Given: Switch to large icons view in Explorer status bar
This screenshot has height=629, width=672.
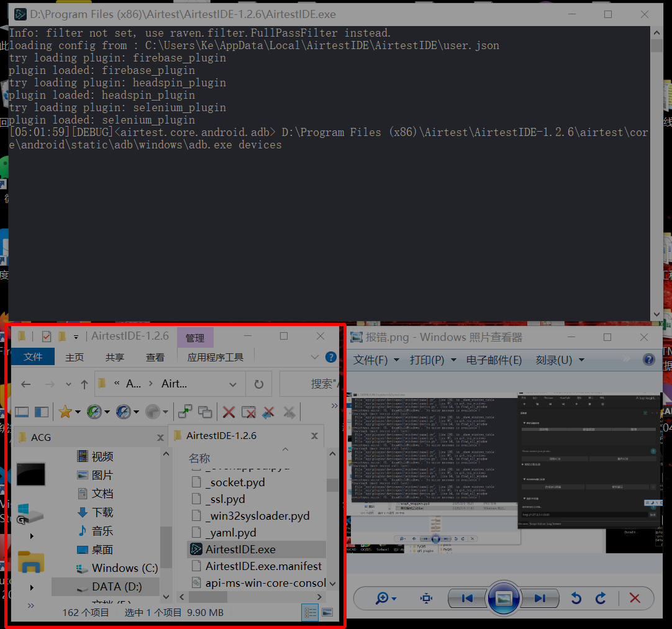Looking at the screenshot, I should (327, 613).
